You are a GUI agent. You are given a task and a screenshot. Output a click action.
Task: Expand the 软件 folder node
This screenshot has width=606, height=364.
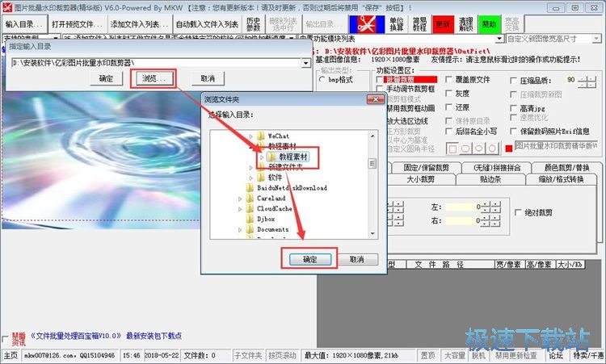click(x=250, y=178)
